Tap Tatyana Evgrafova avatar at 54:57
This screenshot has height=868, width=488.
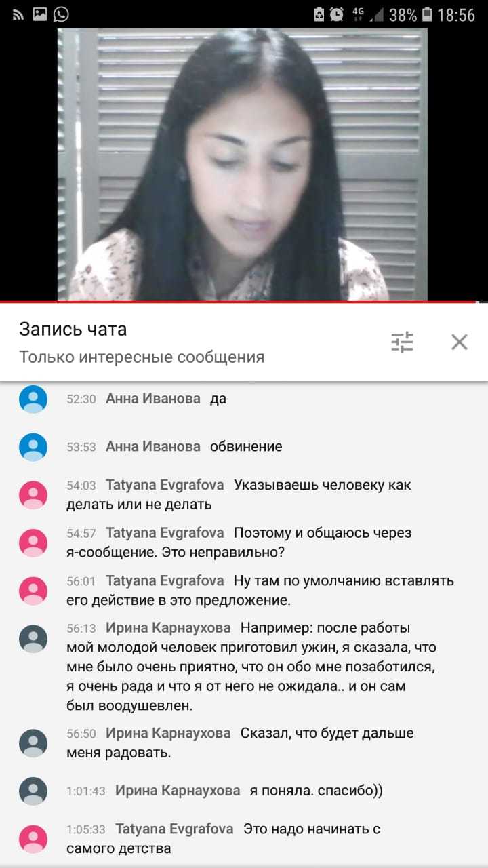(x=33, y=542)
